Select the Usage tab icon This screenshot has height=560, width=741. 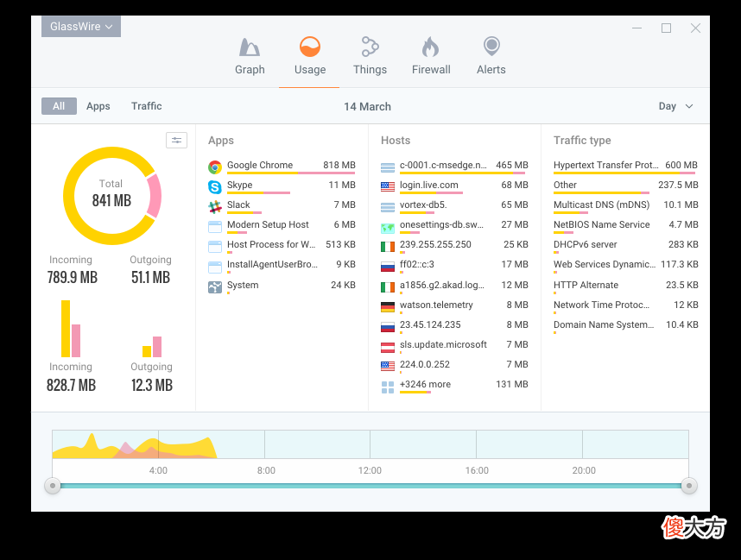pos(310,47)
